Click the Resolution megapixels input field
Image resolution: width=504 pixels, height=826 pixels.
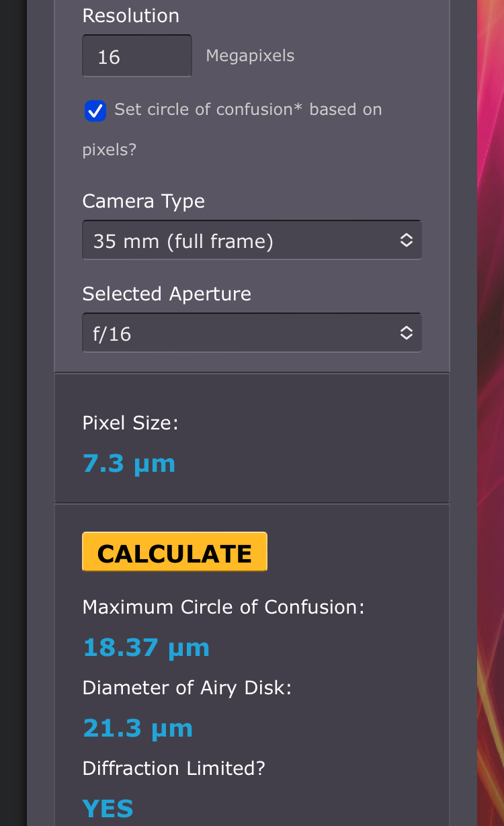(x=136, y=56)
